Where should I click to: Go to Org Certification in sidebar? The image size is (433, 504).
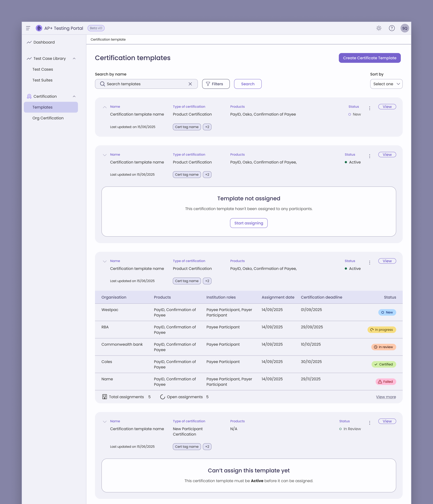tap(48, 118)
